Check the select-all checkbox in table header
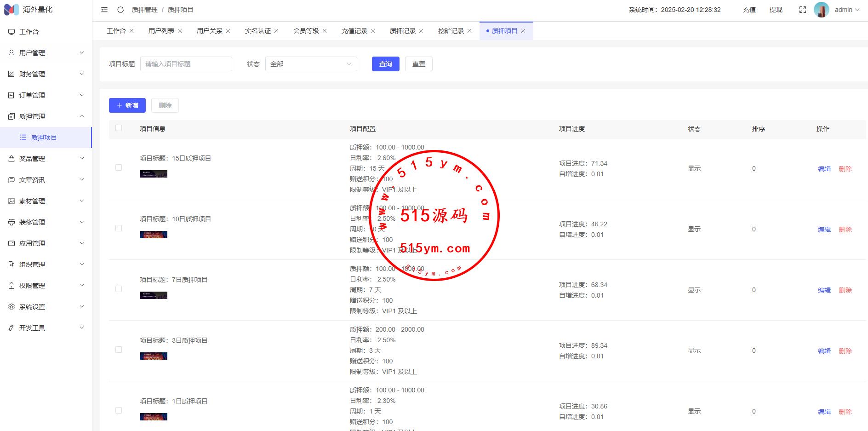 119,128
